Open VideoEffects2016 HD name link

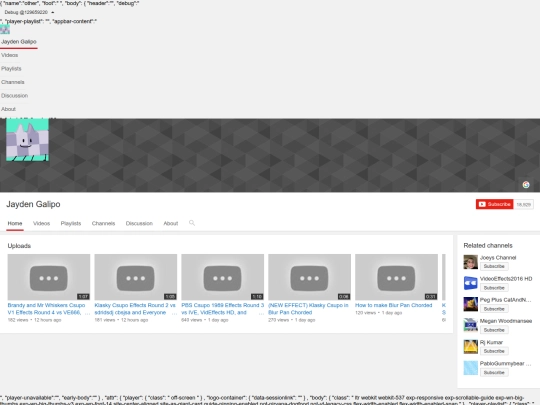506,279
